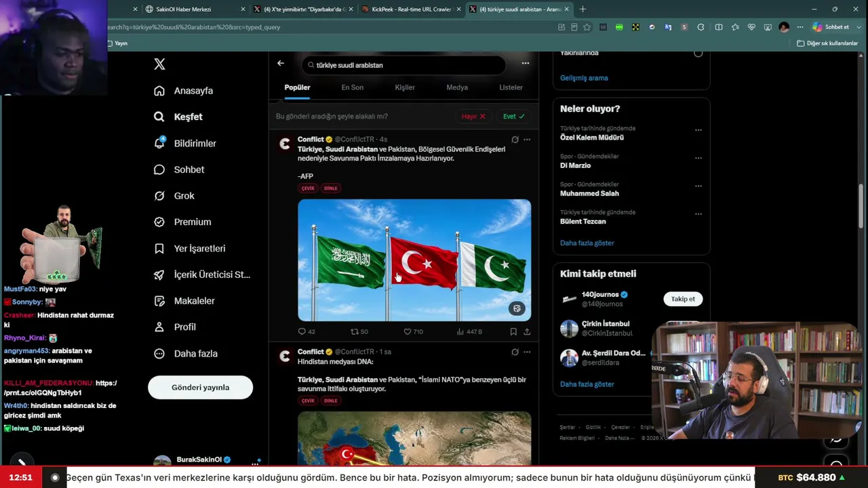Click the page vertical scrollbar thumb
868x488 pixels.
point(862,207)
